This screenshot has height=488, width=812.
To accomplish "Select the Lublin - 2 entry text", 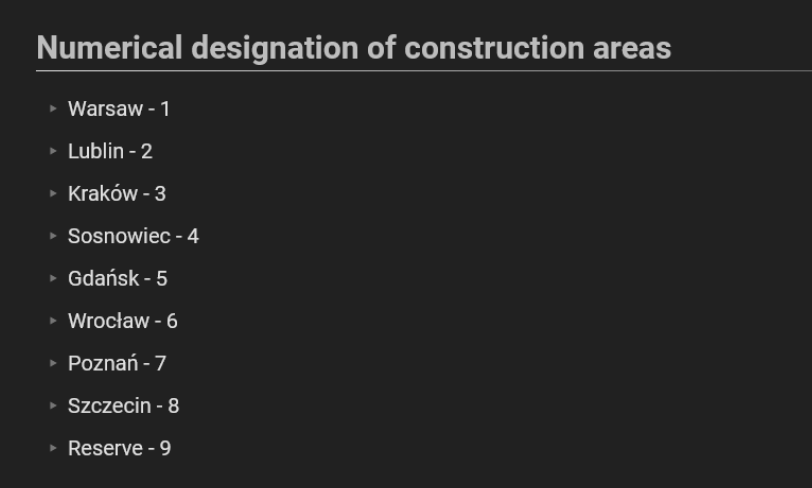I will click(110, 152).
